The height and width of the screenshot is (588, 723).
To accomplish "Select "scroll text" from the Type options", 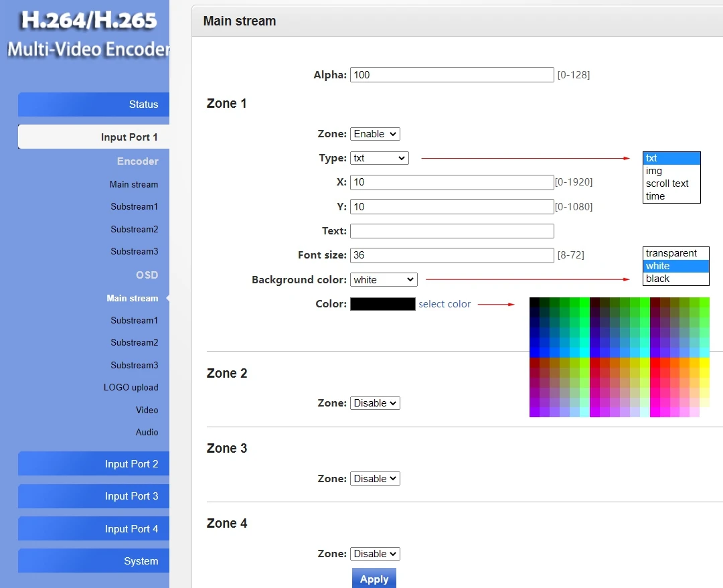I will (667, 183).
